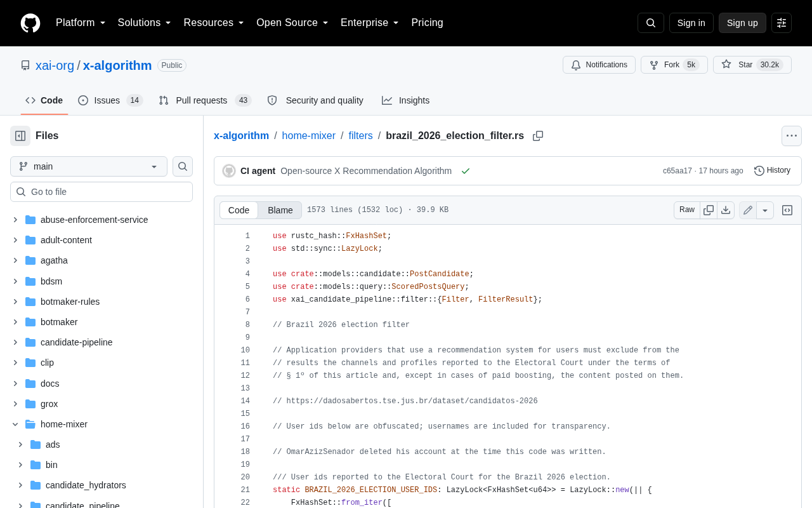
Task: Open the more file actions menu
Action: click(x=792, y=136)
